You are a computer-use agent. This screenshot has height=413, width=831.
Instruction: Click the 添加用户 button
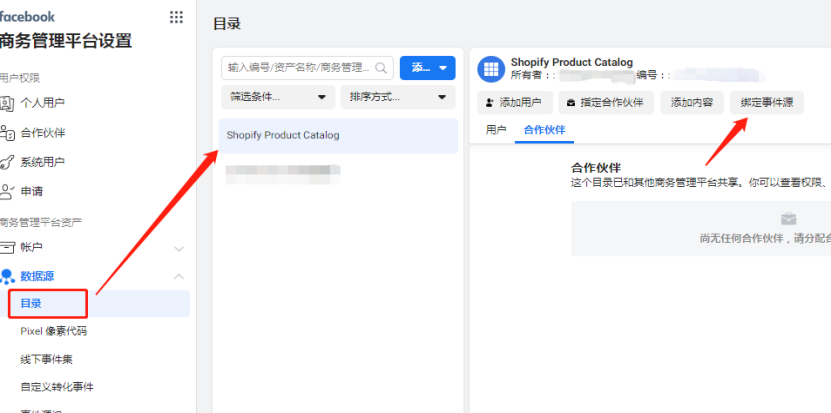coord(515,103)
